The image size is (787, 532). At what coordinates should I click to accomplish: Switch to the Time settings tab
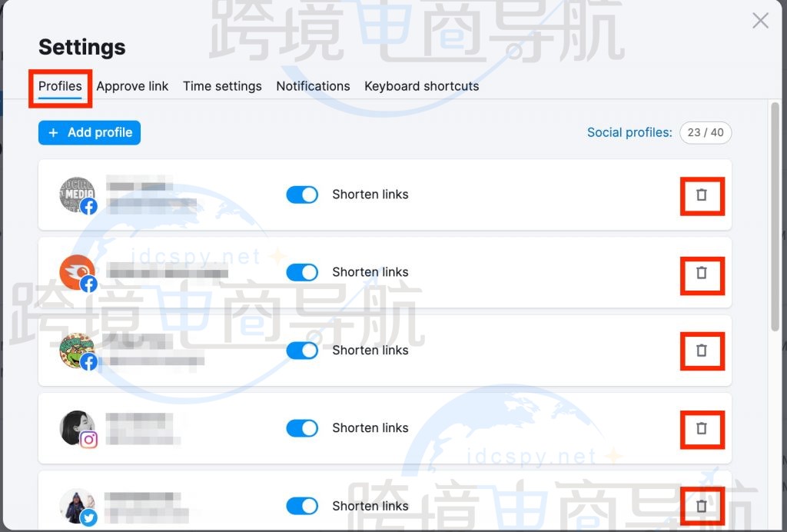[222, 86]
